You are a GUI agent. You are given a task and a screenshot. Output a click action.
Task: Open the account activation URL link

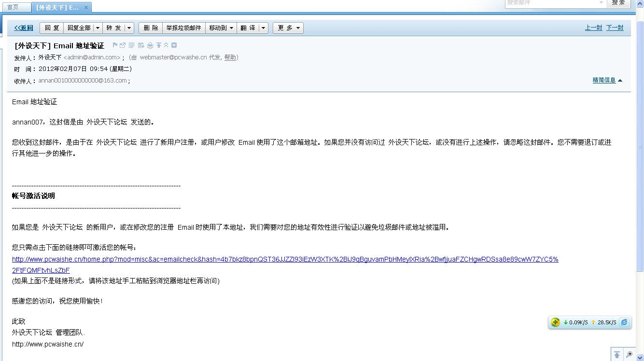[285, 260]
